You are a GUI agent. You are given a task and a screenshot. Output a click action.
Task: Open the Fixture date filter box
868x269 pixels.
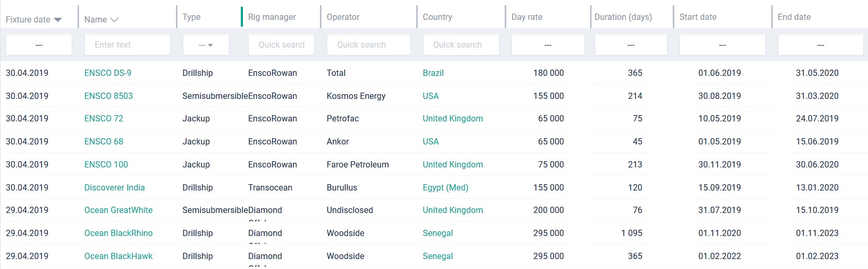[39, 45]
